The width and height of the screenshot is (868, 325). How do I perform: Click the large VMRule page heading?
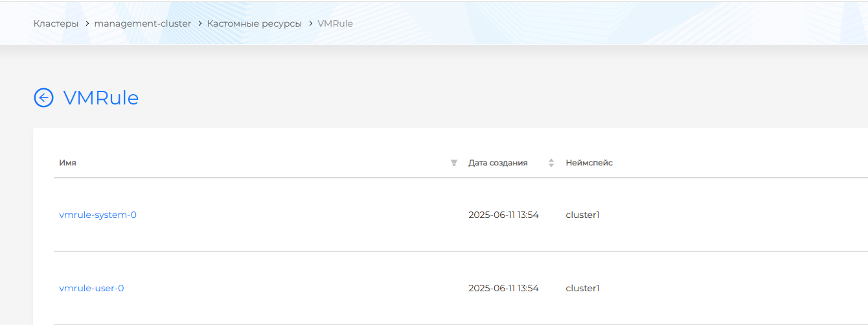(101, 98)
